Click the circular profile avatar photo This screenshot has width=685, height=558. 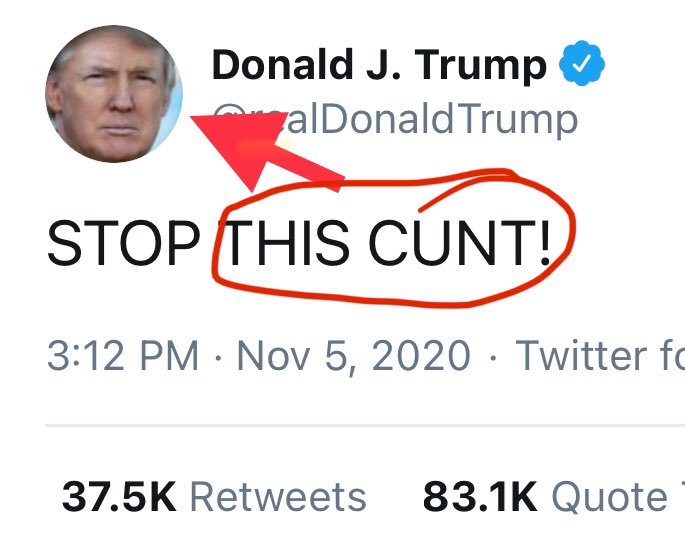tap(114, 94)
